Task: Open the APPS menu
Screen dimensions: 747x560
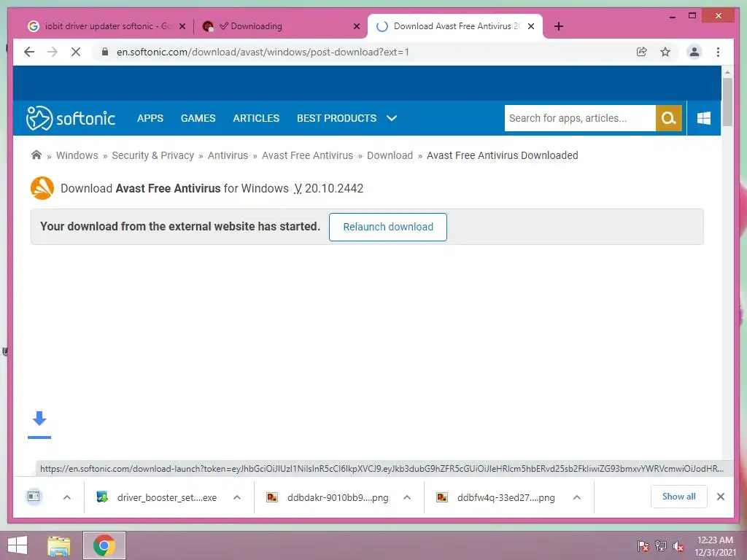Action: pos(150,118)
